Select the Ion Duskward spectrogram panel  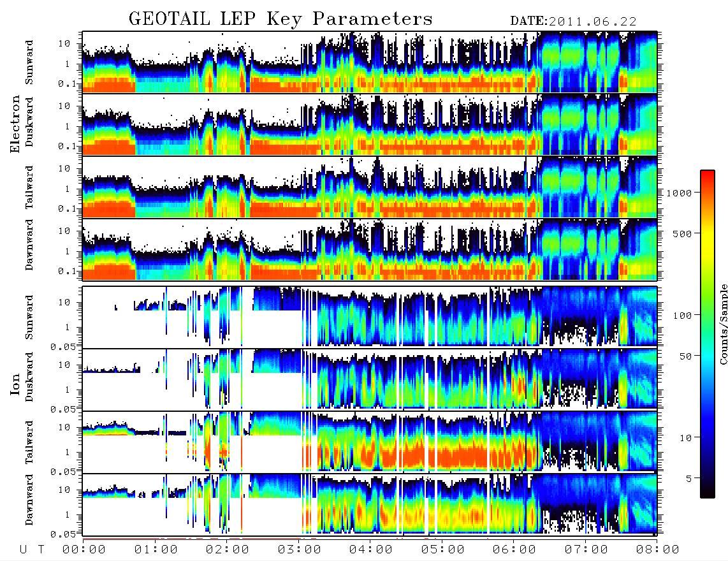(x=370, y=379)
